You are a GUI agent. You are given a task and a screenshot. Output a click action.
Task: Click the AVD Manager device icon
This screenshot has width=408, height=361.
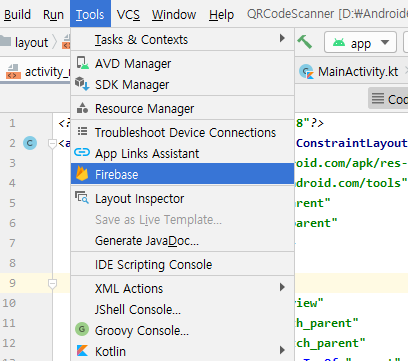point(82,63)
